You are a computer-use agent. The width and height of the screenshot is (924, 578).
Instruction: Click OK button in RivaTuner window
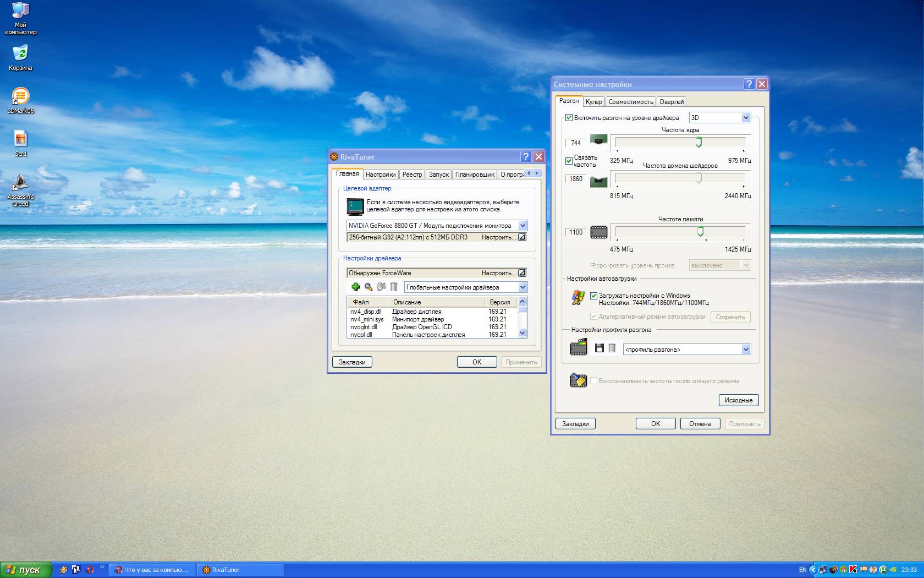pyautogui.click(x=477, y=362)
